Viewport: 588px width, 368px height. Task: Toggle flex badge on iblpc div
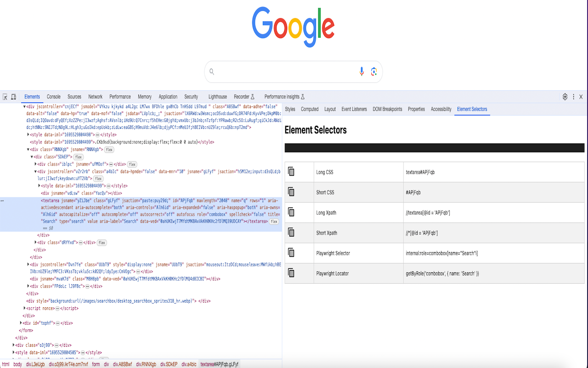pyautogui.click(x=132, y=164)
